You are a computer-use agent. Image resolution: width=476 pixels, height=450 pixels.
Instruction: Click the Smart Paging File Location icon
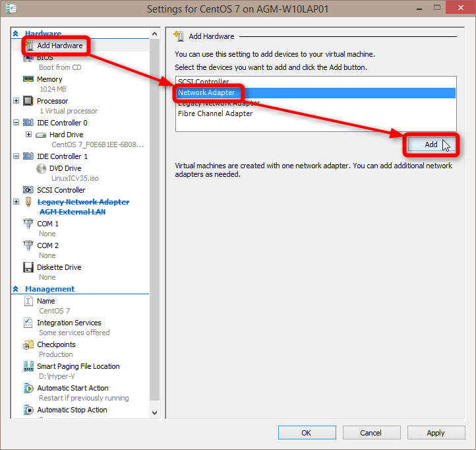coord(28,366)
